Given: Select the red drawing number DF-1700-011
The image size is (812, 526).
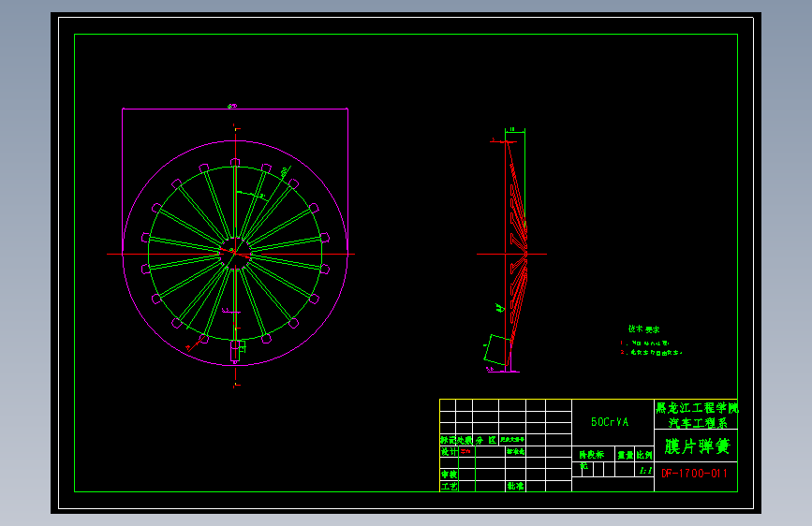Looking at the screenshot, I should pyautogui.click(x=694, y=474).
